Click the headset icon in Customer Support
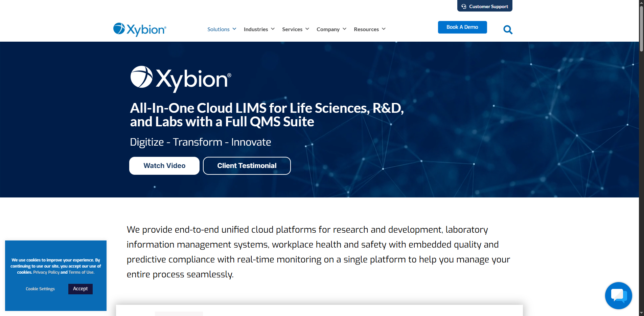The height and width of the screenshot is (316, 644). 464,6
